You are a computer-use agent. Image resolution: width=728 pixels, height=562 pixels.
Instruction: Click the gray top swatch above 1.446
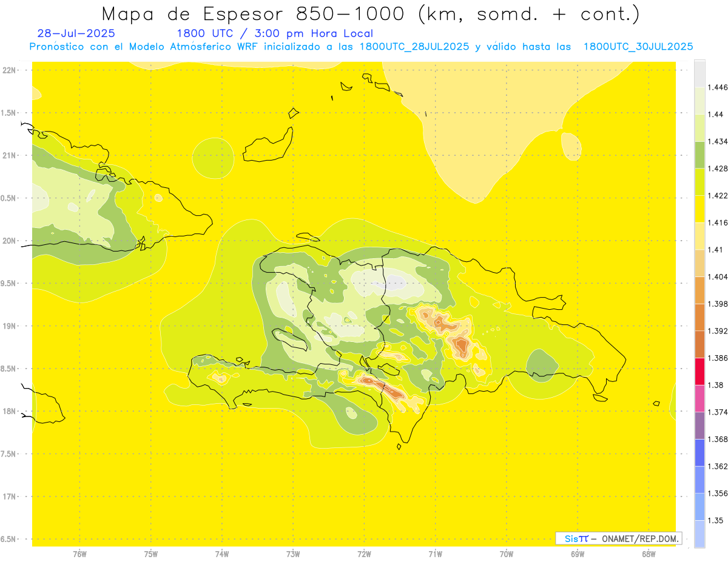coord(699,73)
